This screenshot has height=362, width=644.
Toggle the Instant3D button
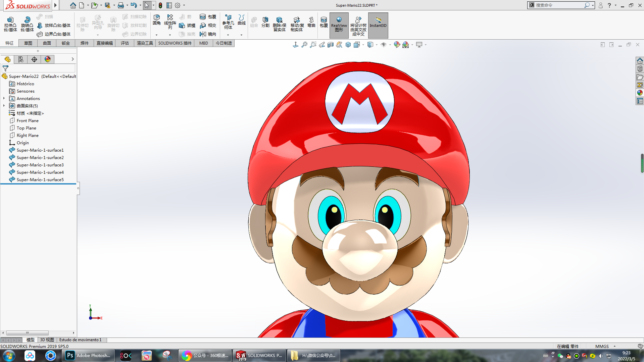pyautogui.click(x=378, y=25)
